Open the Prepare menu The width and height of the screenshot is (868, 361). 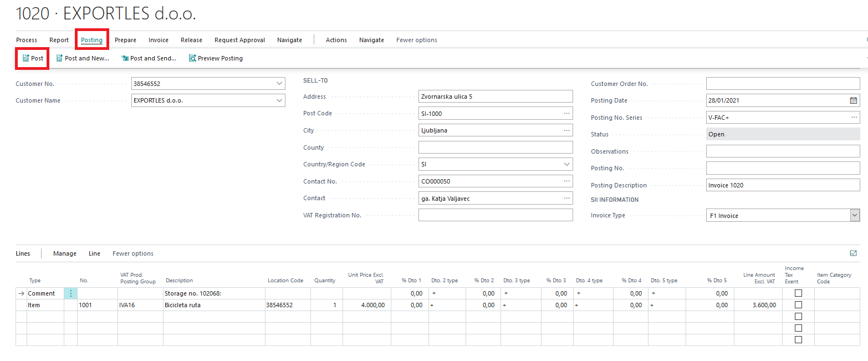(x=125, y=40)
